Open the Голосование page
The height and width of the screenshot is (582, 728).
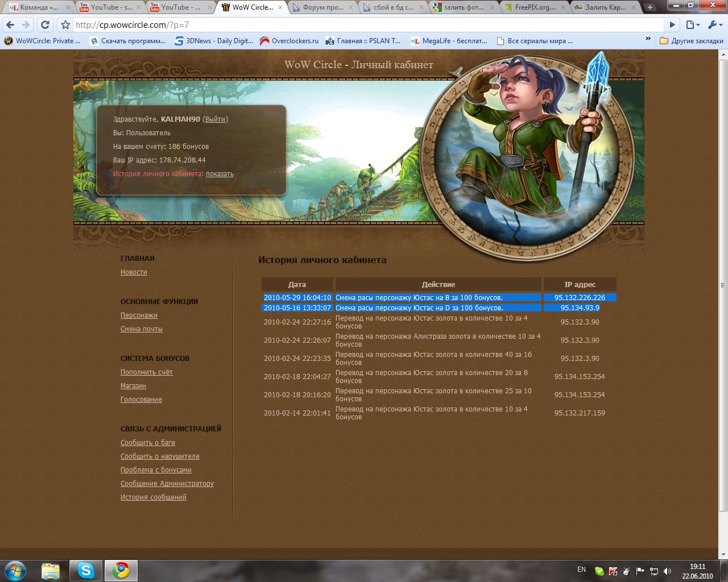click(x=141, y=400)
